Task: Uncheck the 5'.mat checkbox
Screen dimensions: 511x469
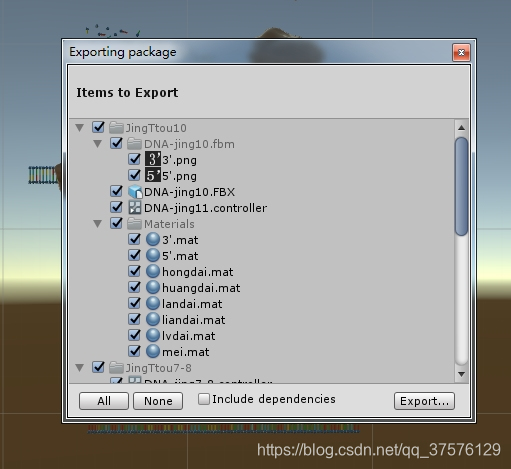Action: [x=134, y=255]
